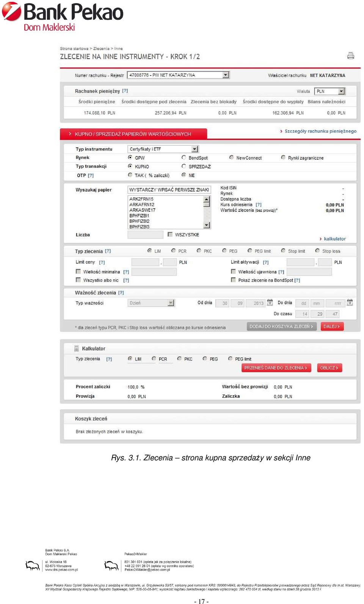The image size is (364, 604).
Task: Select Stop limit order type
Action: click(x=283, y=251)
